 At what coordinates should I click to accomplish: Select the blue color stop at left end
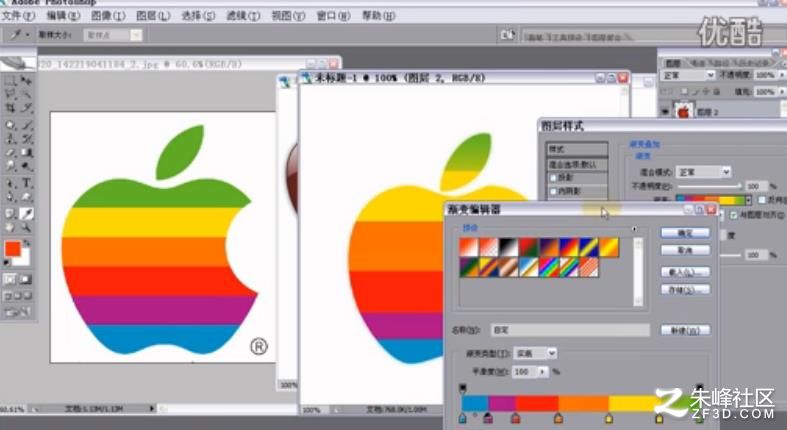[x=463, y=418]
